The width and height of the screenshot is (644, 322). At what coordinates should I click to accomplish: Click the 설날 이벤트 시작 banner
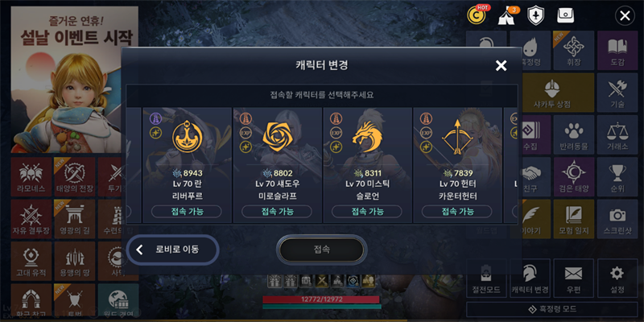point(74,79)
